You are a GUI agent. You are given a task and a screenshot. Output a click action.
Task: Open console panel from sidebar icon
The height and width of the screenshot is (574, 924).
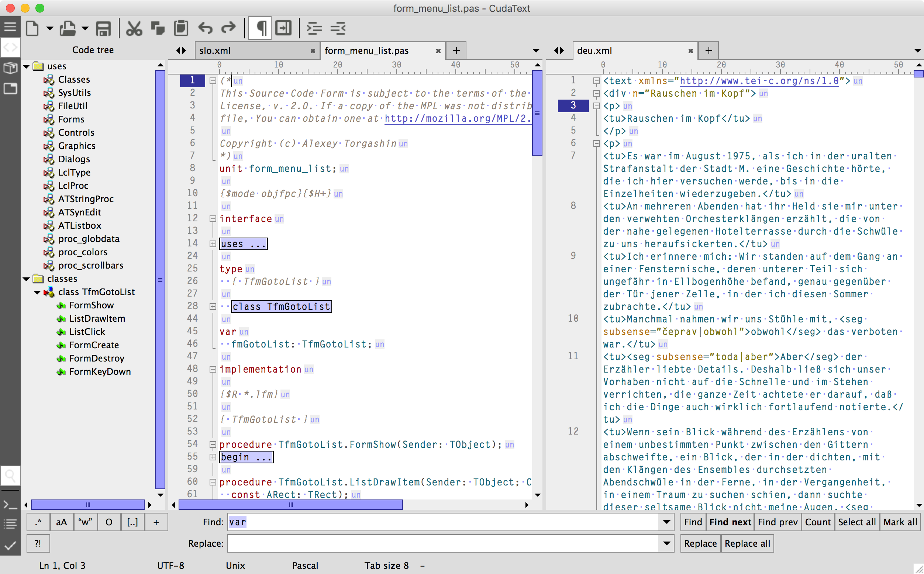tap(10, 505)
